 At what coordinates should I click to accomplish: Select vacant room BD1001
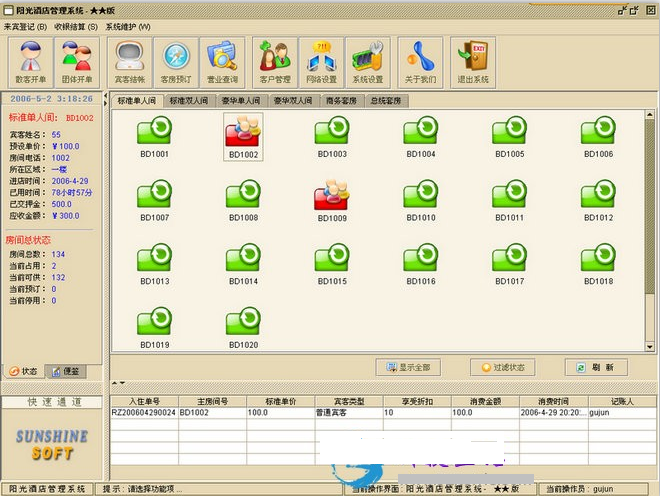[154, 137]
